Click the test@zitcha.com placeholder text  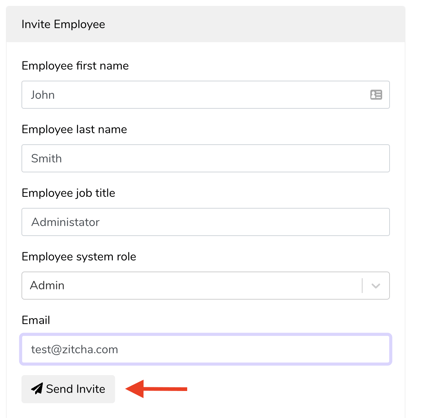(75, 349)
